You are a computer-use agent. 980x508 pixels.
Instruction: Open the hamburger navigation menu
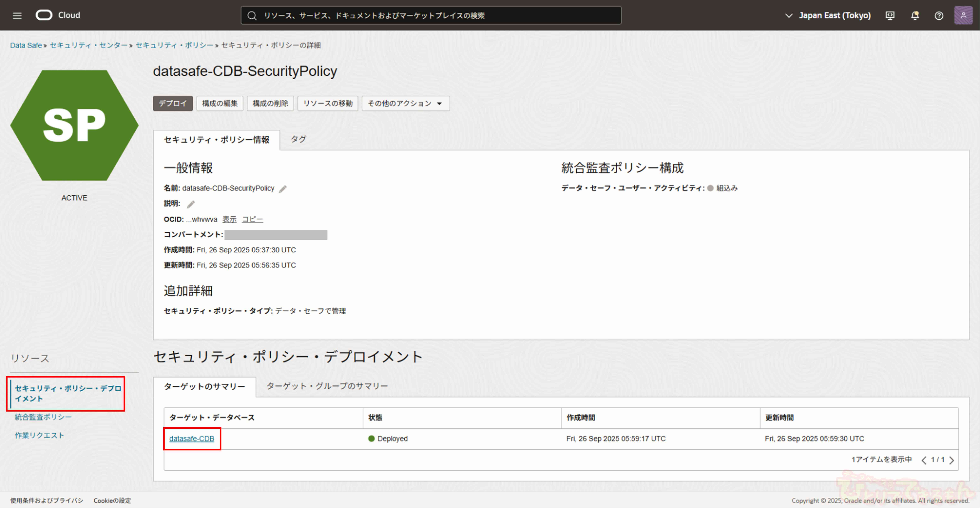[17, 16]
